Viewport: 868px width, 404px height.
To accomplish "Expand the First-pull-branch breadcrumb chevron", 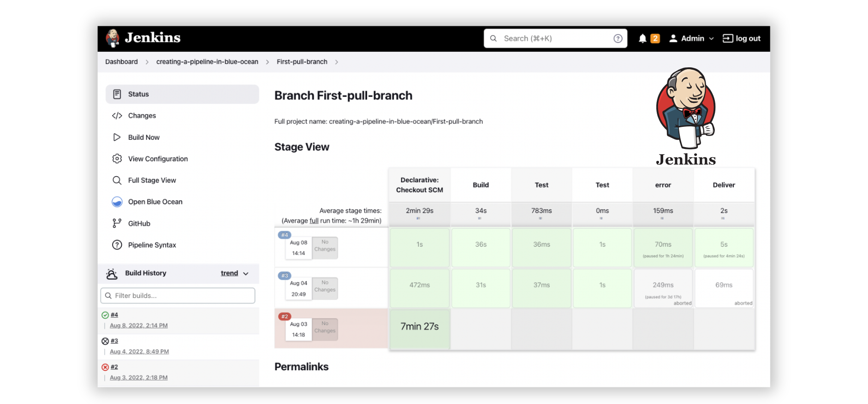I will [x=337, y=62].
